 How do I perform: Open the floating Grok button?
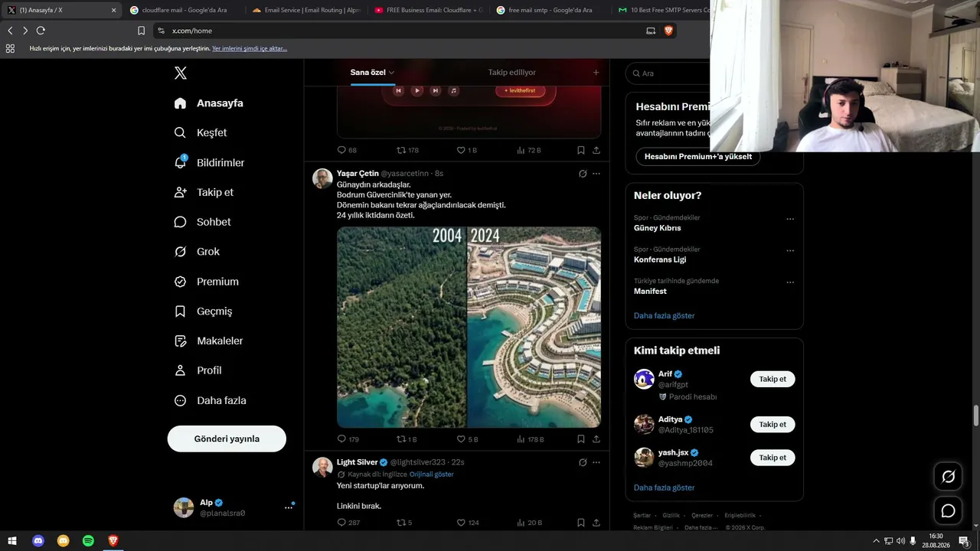coord(948,477)
